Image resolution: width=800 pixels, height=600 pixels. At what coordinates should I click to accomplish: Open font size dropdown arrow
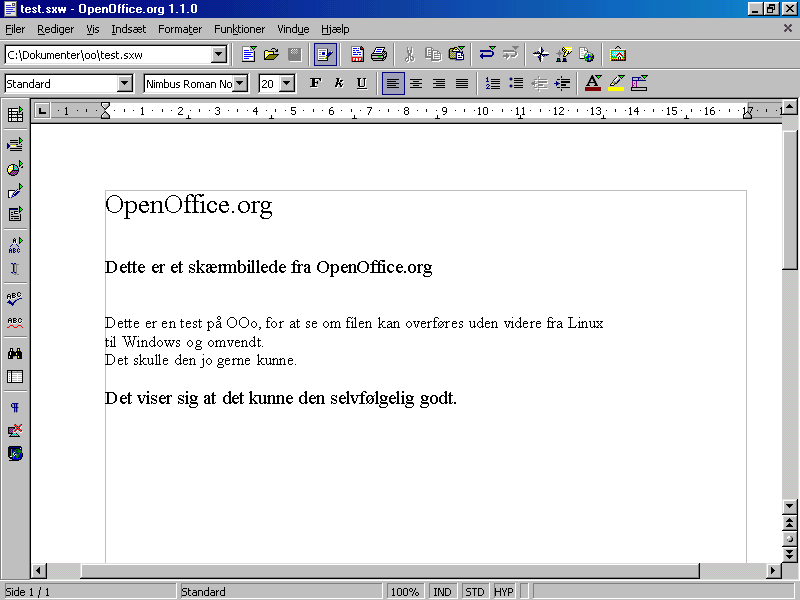tap(287, 83)
